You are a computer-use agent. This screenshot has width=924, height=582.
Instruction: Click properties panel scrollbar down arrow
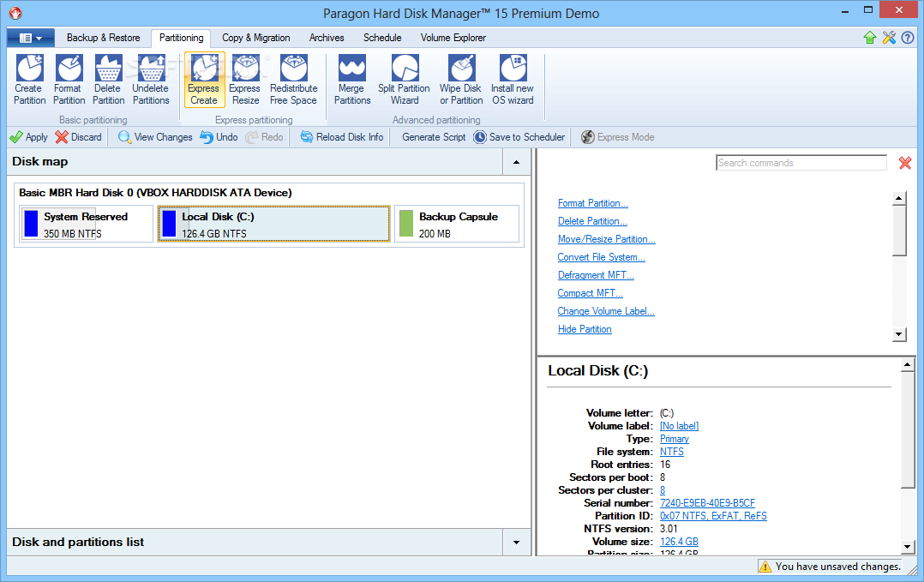tap(908, 547)
